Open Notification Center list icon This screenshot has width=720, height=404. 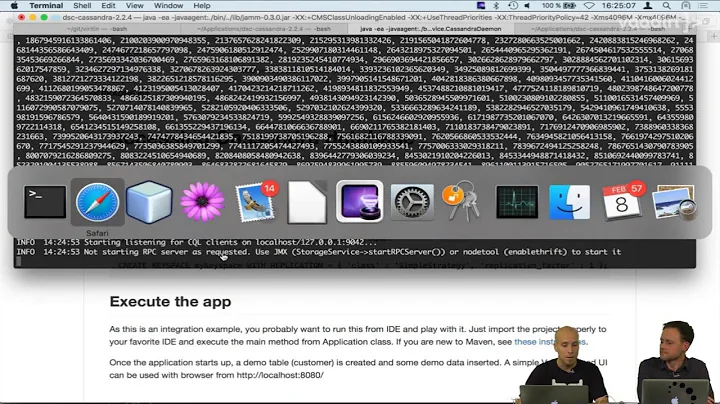[x=703, y=6]
